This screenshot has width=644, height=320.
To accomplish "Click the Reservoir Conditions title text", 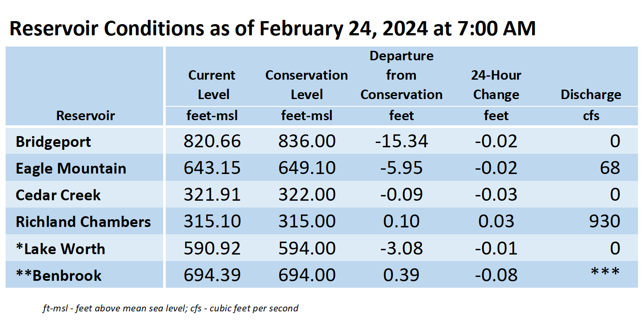I will (272, 28).
